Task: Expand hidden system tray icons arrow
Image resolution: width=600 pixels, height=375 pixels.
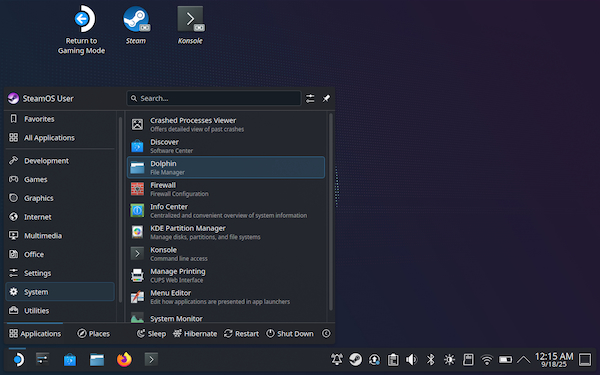Action: click(x=523, y=360)
